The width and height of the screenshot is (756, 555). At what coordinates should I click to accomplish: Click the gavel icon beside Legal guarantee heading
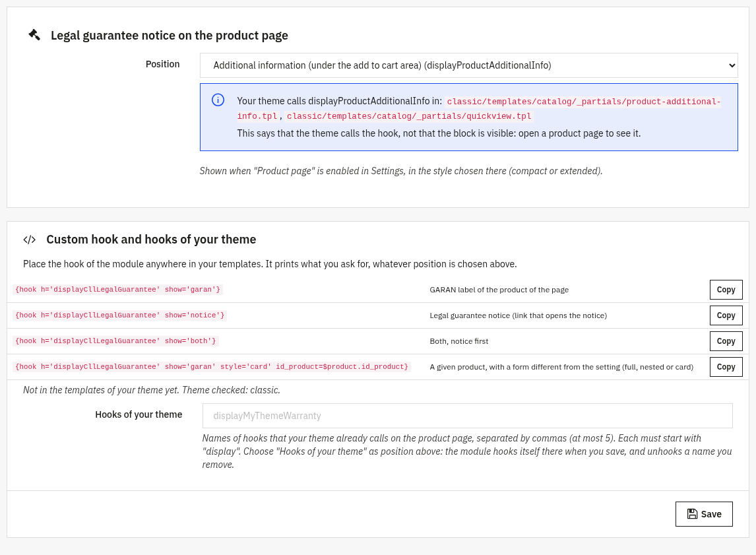pos(34,35)
